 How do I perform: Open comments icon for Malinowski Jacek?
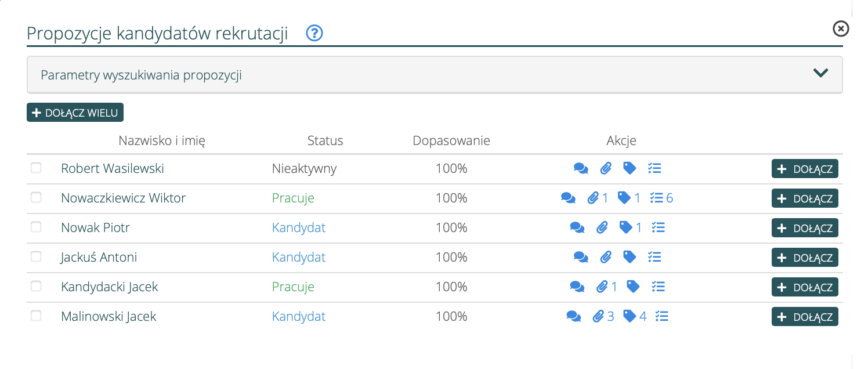573,316
